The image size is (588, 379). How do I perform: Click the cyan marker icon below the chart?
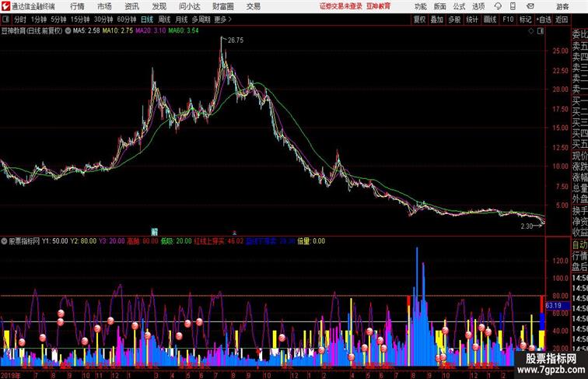tap(154, 232)
